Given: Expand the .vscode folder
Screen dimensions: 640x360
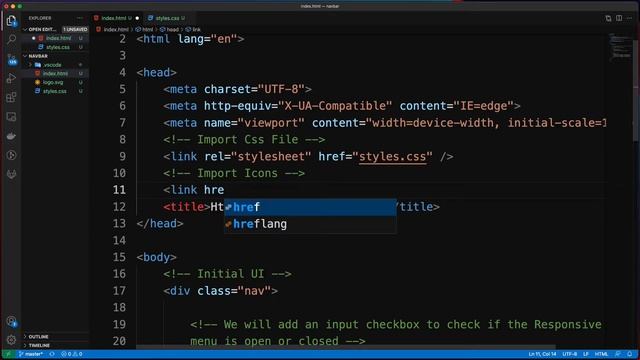Looking at the screenshot, I should [x=52, y=65].
